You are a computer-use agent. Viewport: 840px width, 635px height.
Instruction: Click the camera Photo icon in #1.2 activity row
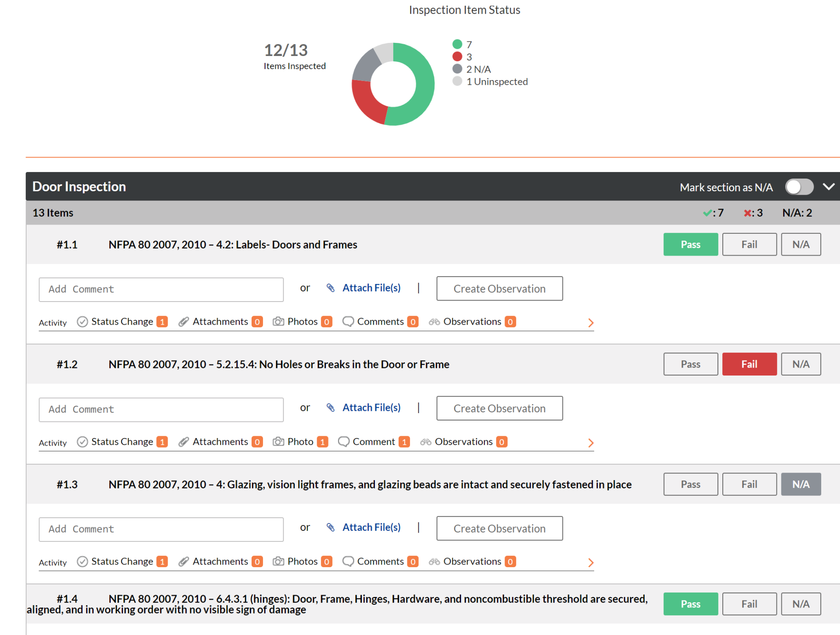coord(278,442)
